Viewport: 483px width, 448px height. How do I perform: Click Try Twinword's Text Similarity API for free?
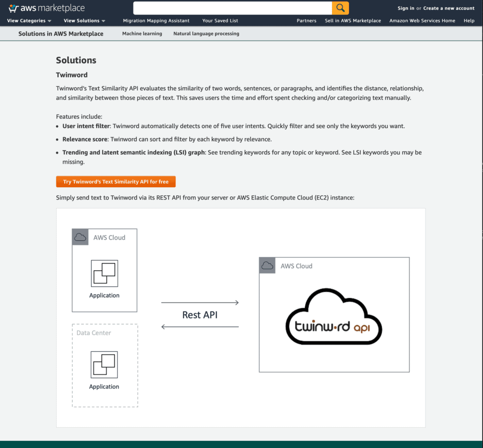point(116,182)
